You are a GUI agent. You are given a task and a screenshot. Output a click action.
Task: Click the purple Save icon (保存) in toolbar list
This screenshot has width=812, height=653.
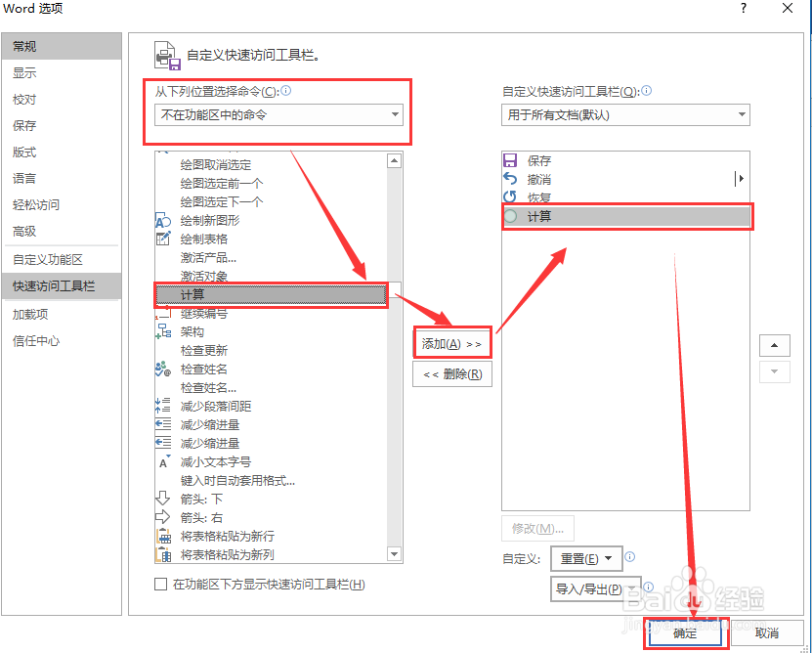510,160
